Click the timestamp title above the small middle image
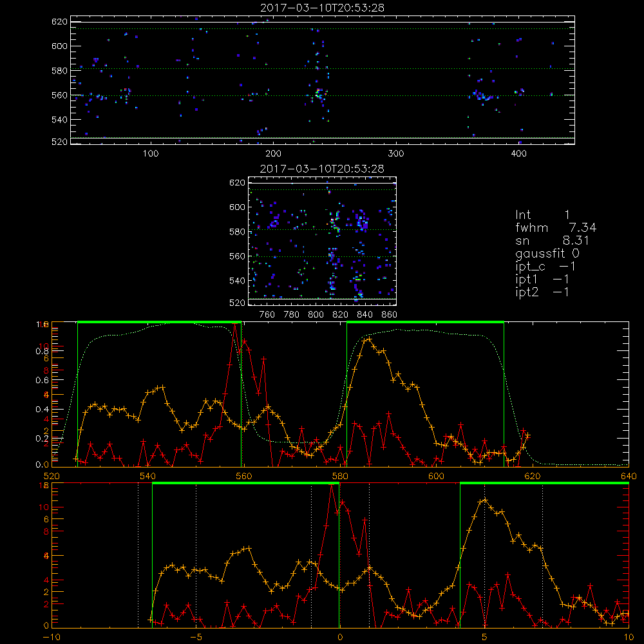 click(322, 169)
